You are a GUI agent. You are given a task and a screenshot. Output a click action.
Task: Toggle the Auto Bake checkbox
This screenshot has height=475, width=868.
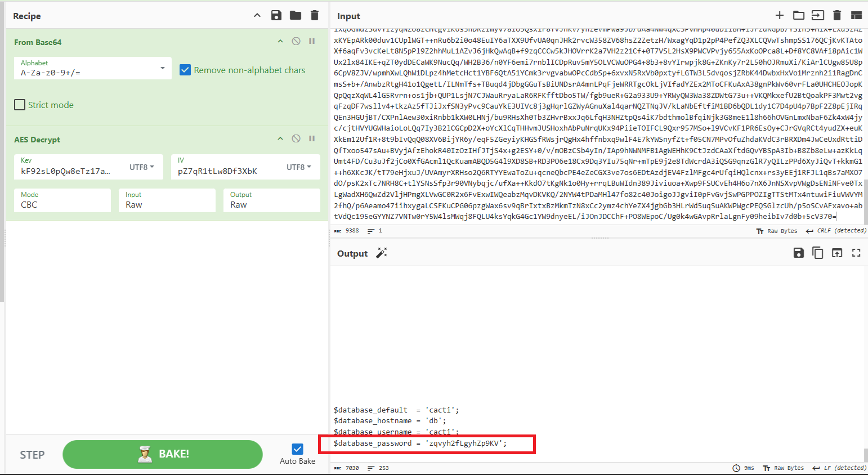point(297,449)
